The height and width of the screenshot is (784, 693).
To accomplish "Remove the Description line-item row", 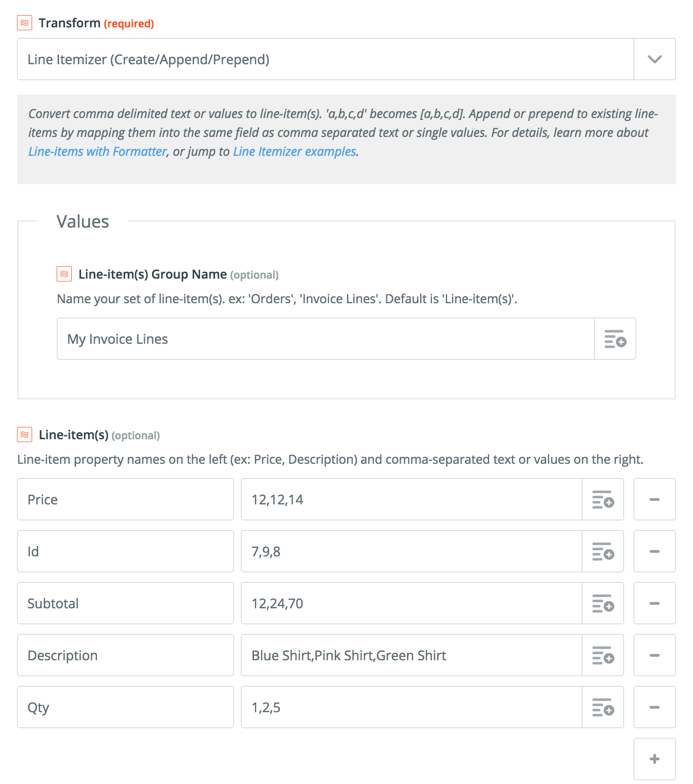I will [x=654, y=656].
